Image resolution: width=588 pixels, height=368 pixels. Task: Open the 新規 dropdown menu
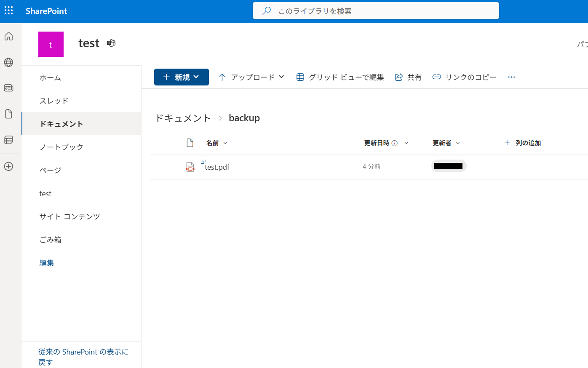point(181,77)
